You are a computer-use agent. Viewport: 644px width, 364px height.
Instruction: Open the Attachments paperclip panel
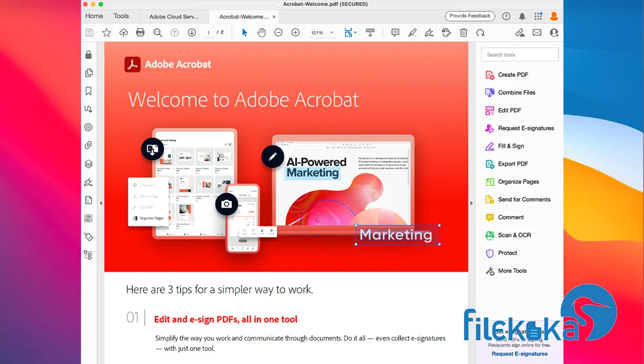tap(89, 146)
